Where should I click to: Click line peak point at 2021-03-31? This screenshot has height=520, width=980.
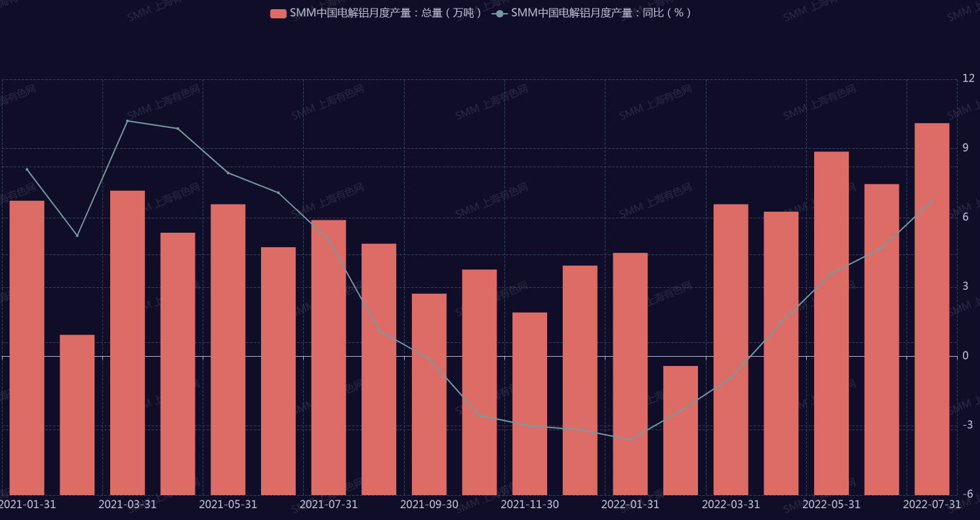pyautogui.click(x=127, y=121)
